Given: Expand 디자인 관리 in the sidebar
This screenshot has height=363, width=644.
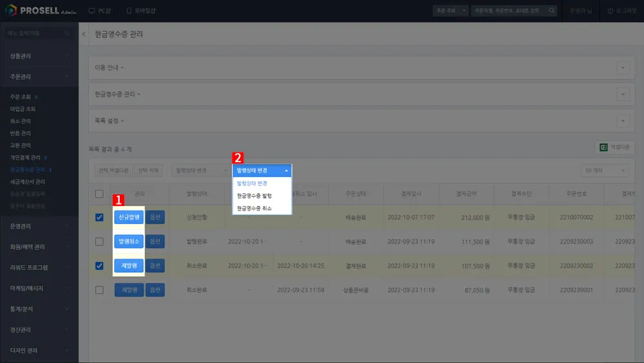Looking at the screenshot, I should tap(39, 350).
